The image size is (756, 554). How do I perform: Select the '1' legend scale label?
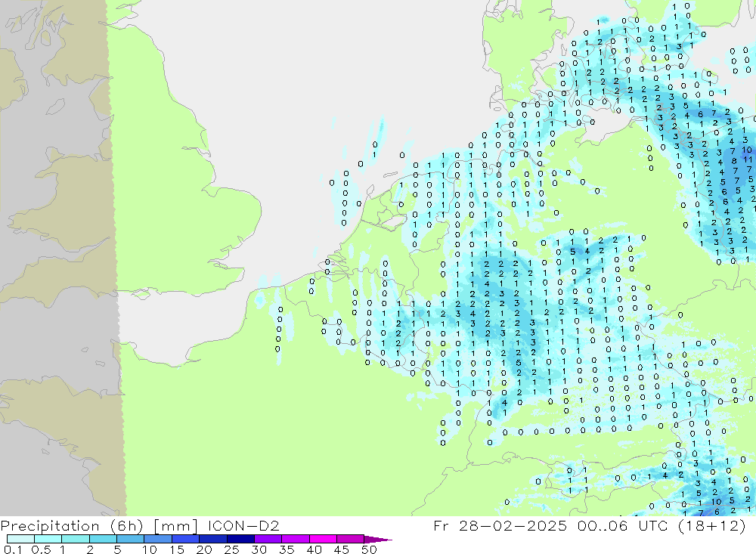[x=63, y=549]
